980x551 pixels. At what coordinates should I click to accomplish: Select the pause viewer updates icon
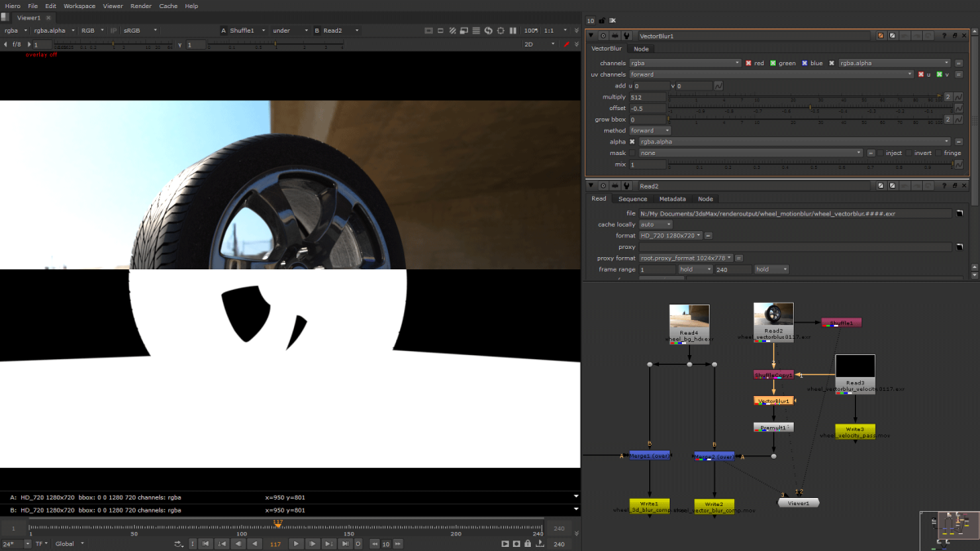pyautogui.click(x=513, y=30)
